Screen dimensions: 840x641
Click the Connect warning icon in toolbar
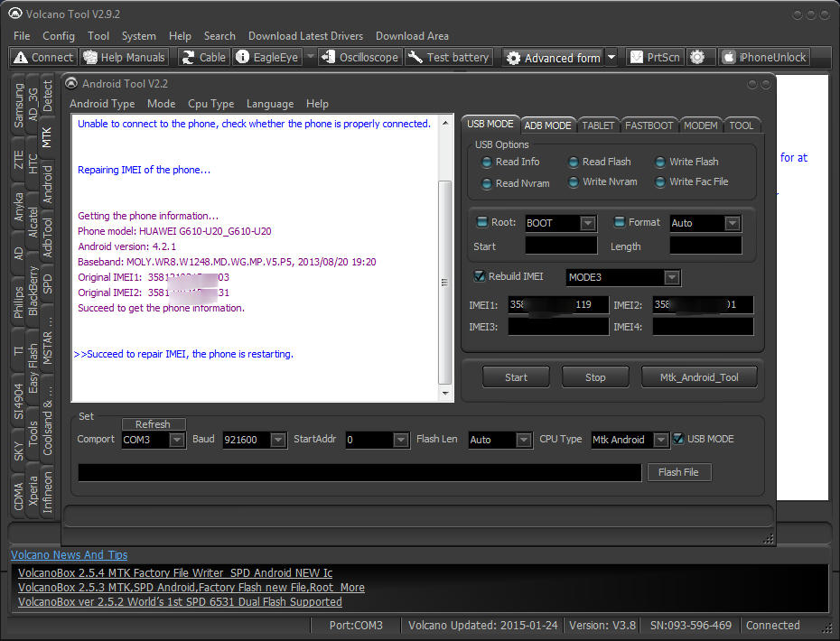tap(21, 57)
